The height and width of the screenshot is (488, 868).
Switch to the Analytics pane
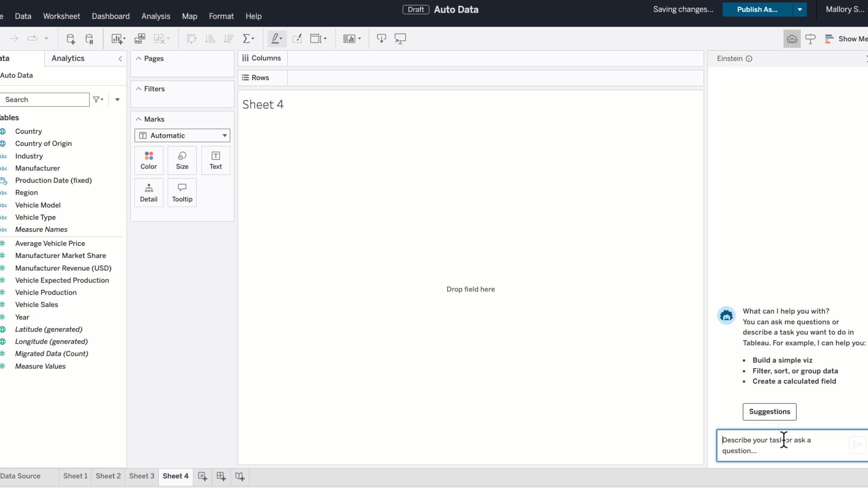point(68,58)
